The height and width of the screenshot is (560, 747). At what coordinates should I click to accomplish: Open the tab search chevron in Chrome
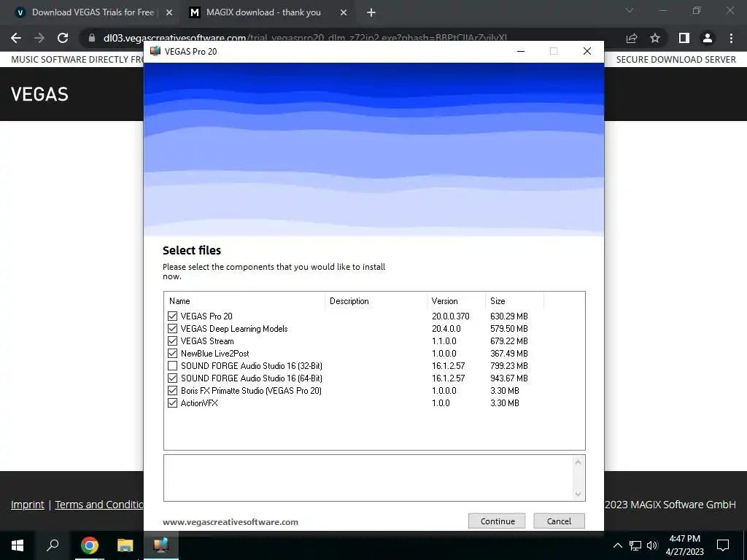(630, 10)
